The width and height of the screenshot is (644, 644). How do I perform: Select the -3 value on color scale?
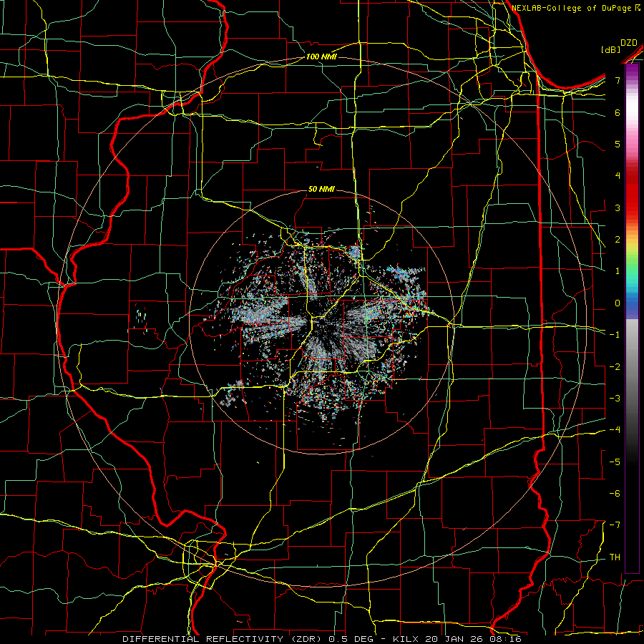(615, 399)
